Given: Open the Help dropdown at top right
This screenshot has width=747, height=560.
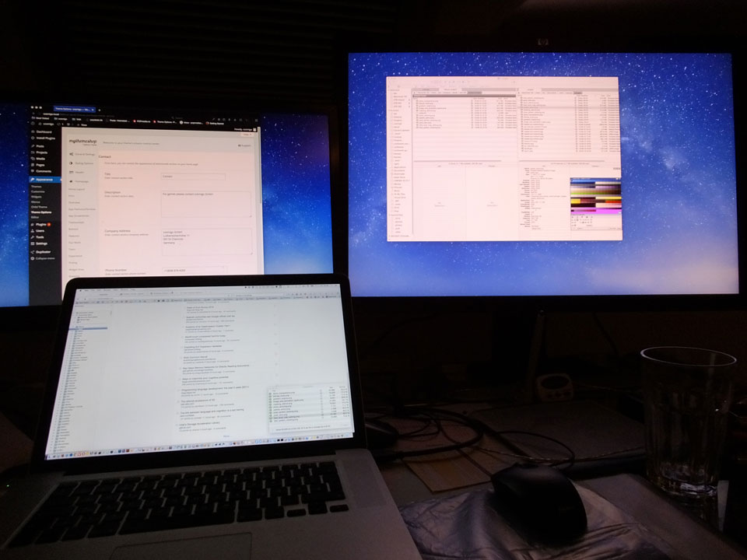Looking at the screenshot, I should 247,134.
